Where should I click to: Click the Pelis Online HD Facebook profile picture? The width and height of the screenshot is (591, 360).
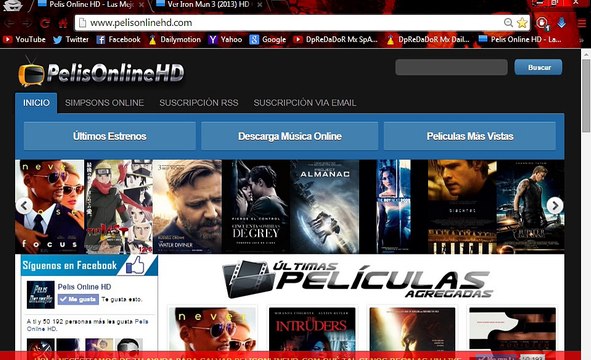pos(41,295)
